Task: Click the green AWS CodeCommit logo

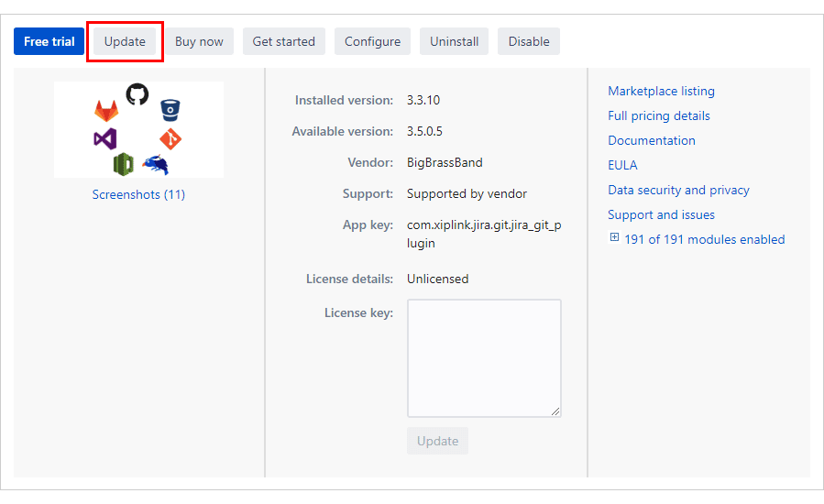Action: point(124,164)
